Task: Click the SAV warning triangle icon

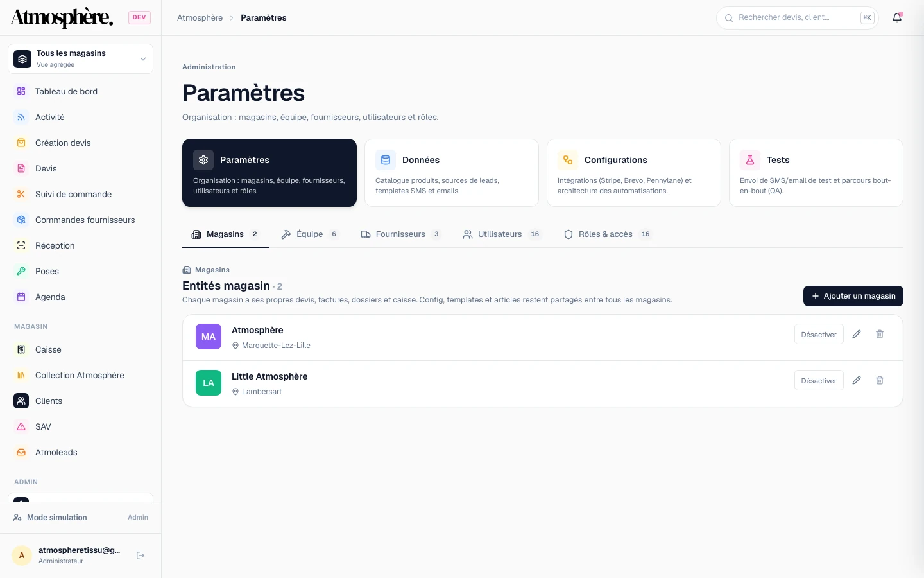Action: [x=21, y=426]
